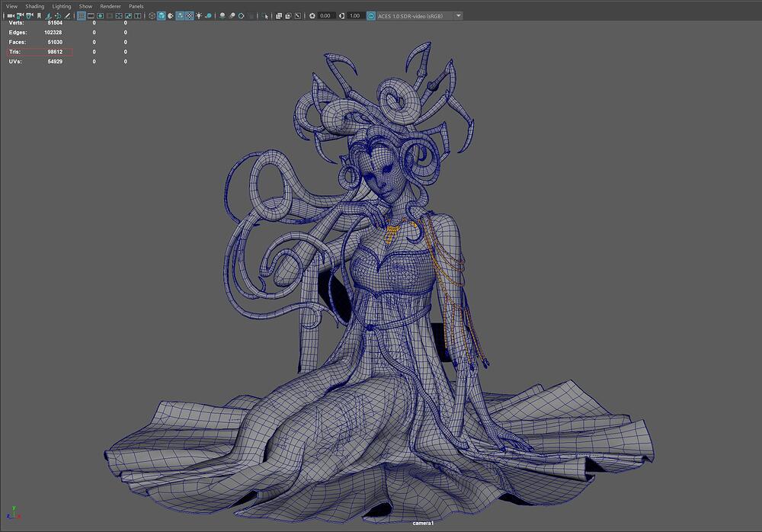762x532 pixels.
Task: Click the Multisample Anti-aliasing icon
Action: coord(241,15)
